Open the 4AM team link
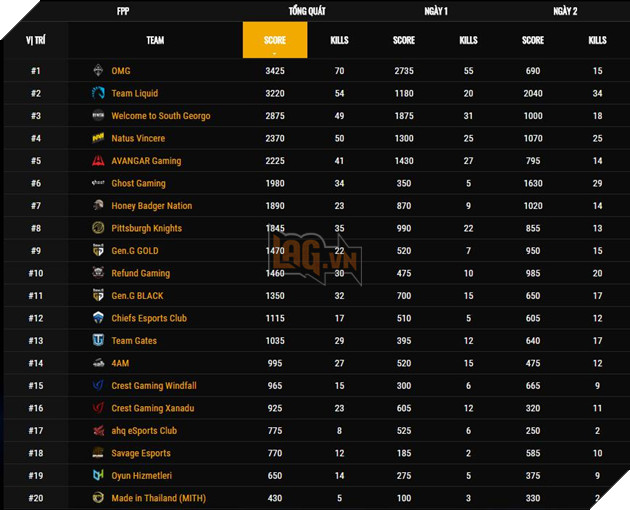This screenshot has width=630, height=510. [120, 363]
